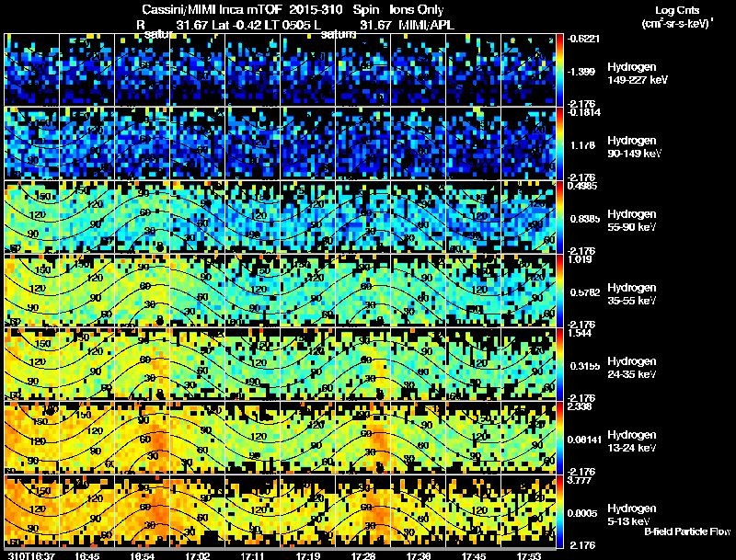The image size is (736, 560).
Task: Click the B-field Particle Flow label
Action: tap(687, 531)
